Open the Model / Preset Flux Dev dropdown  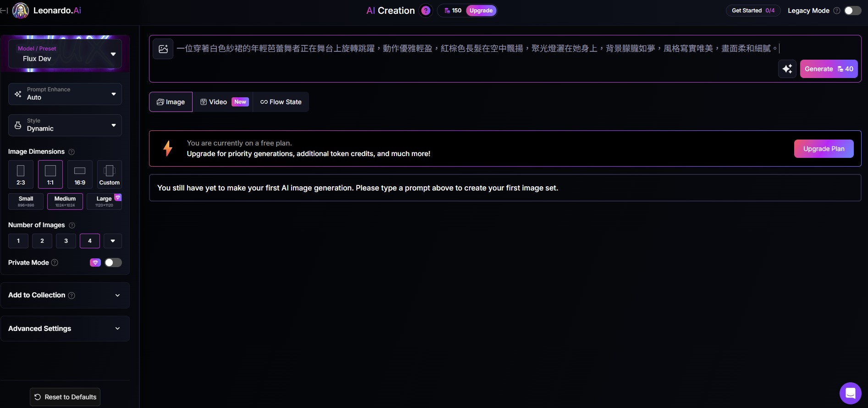click(x=65, y=54)
